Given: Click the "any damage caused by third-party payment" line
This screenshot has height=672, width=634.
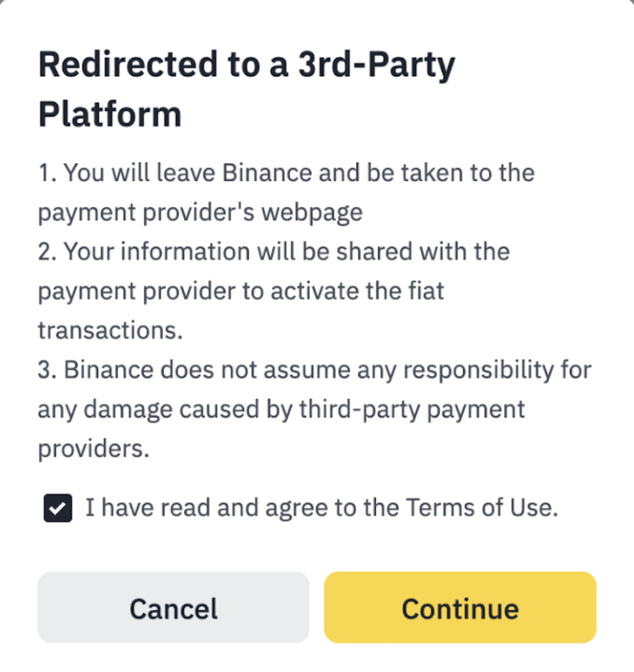Looking at the screenshot, I should 281,409.
